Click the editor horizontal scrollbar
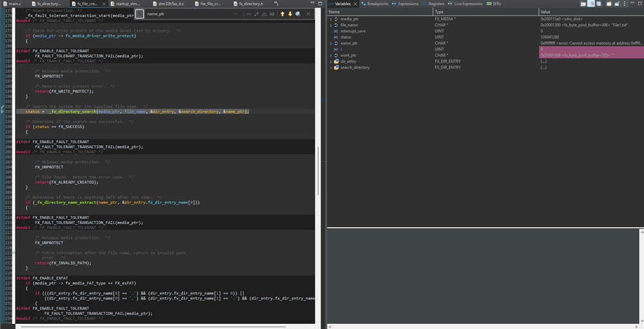Image resolution: width=644 pixels, height=329 pixels. [x=153, y=326]
